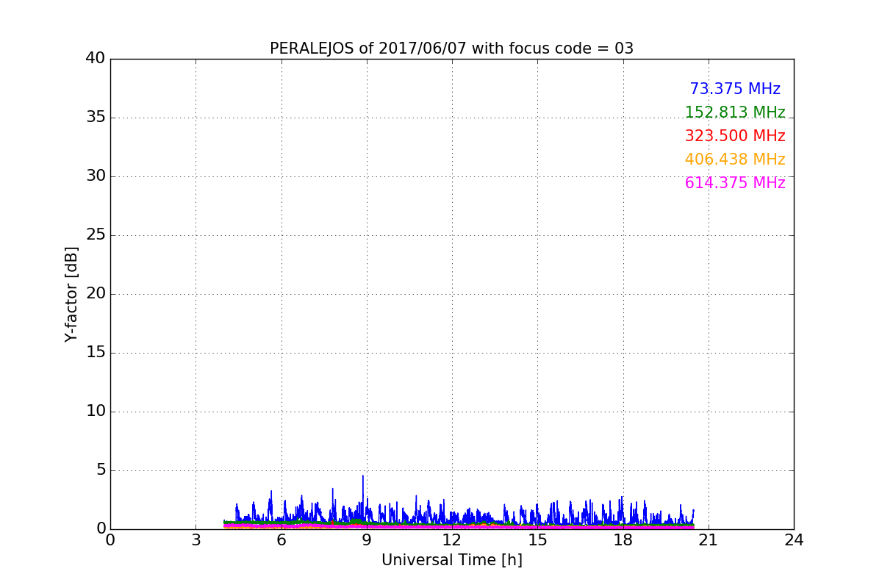Select the blue '73.375 MHz' legend label
The height and width of the screenshot is (588, 882).
tap(735, 89)
